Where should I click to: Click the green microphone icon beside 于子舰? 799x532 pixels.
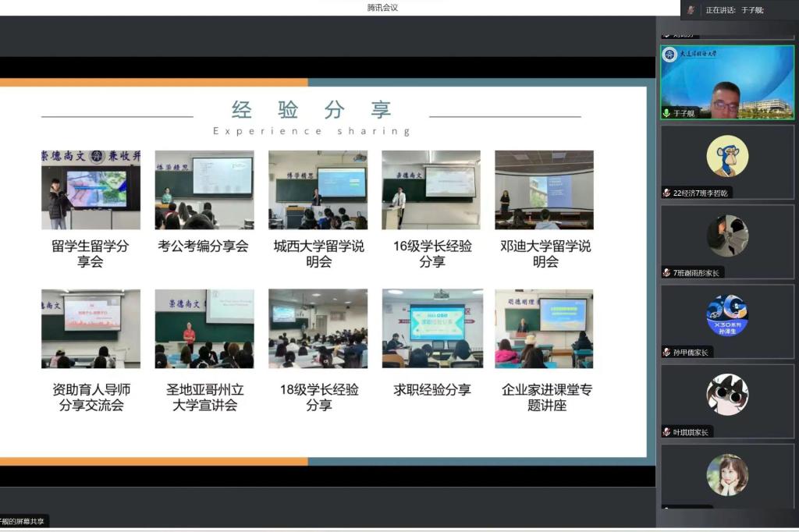pyautogui.click(x=666, y=113)
